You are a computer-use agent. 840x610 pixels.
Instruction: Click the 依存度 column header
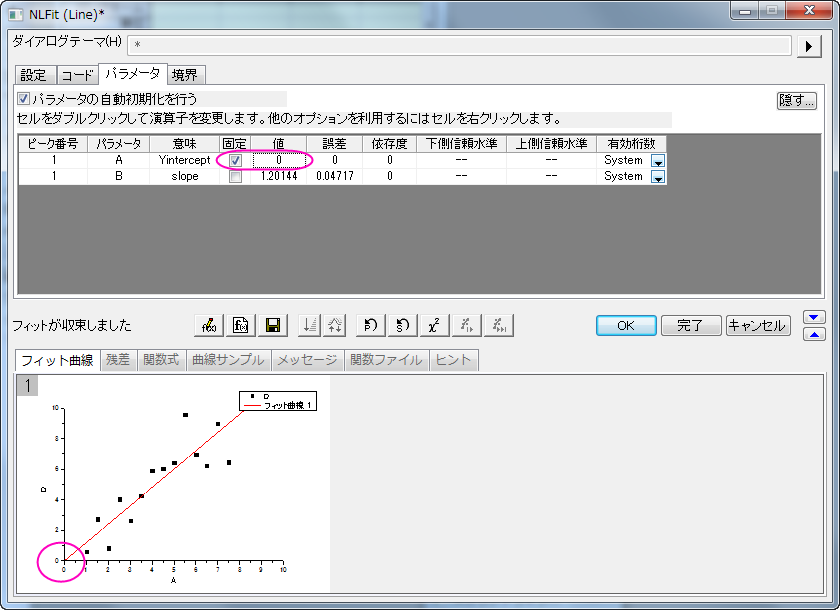click(x=389, y=144)
